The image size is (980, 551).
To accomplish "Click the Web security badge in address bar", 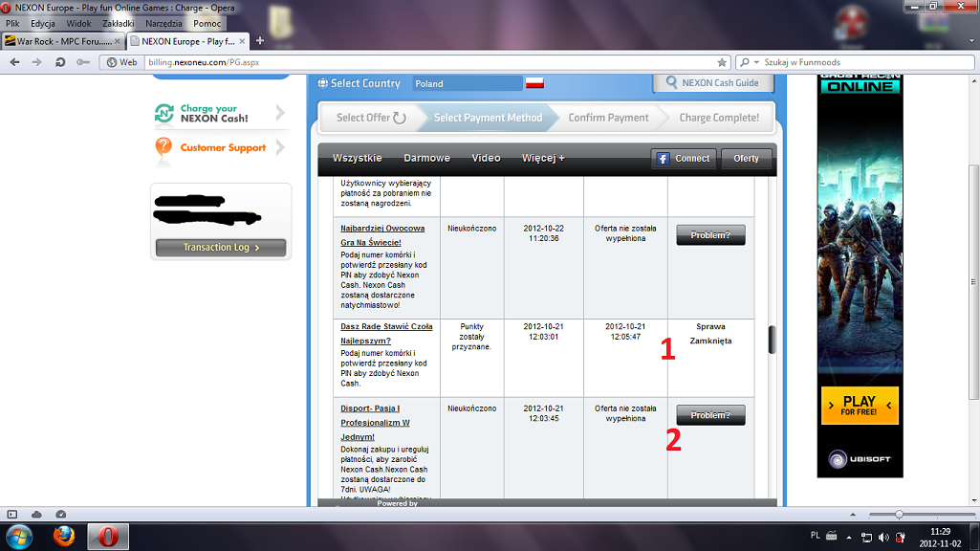I will (x=121, y=62).
